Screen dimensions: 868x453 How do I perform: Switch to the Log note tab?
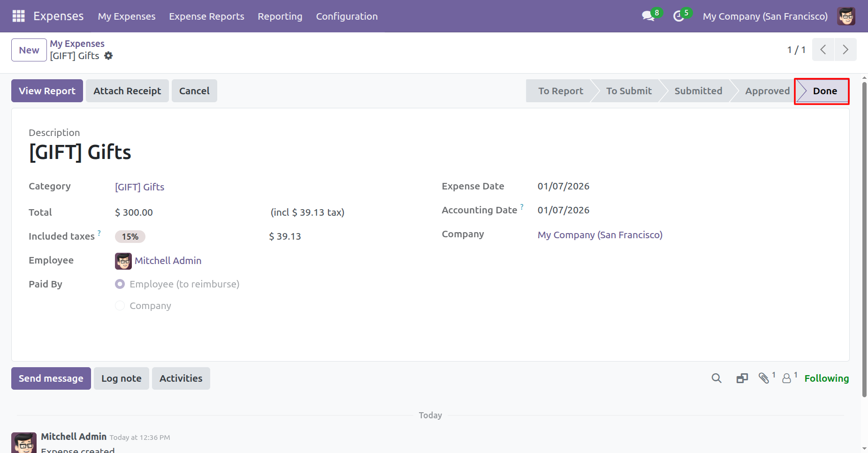pyautogui.click(x=121, y=378)
